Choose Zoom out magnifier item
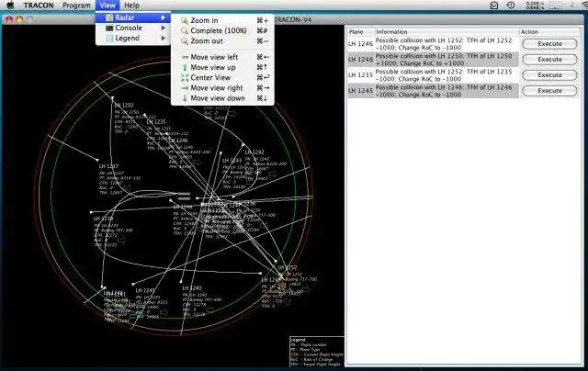 [222, 41]
